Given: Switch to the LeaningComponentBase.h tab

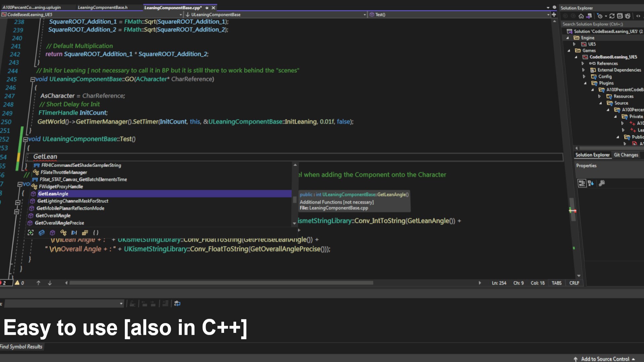Looking at the screenshot, I should tap(103, 7).
